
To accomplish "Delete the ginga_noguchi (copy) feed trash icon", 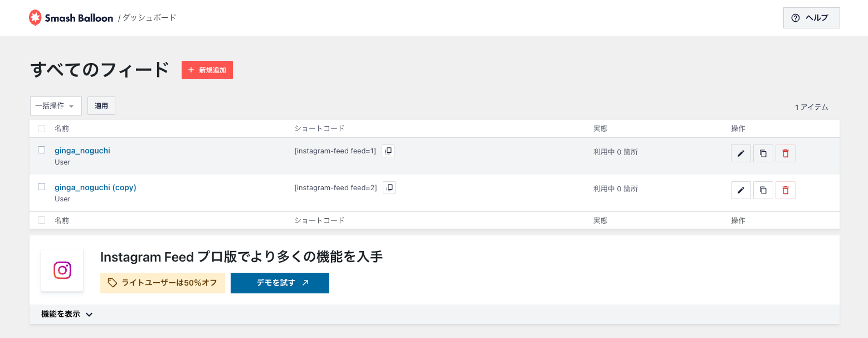I will (786, 190).
